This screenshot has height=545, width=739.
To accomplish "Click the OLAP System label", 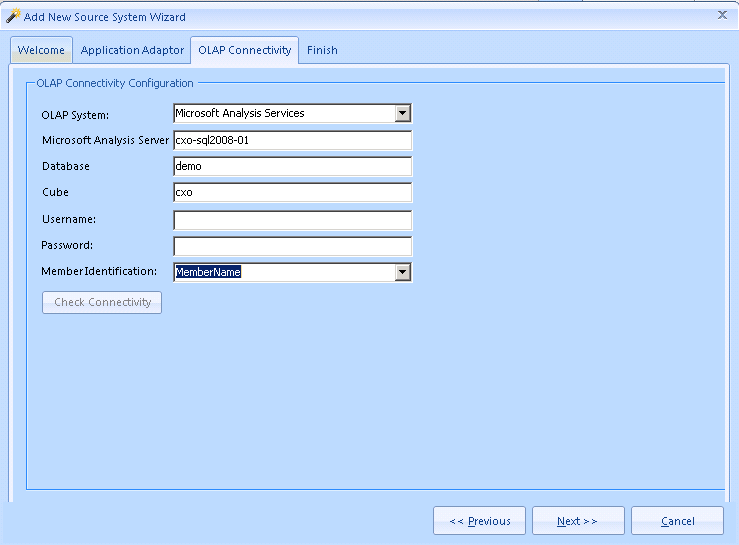I will pyautogui.click(x=75, y=115).
